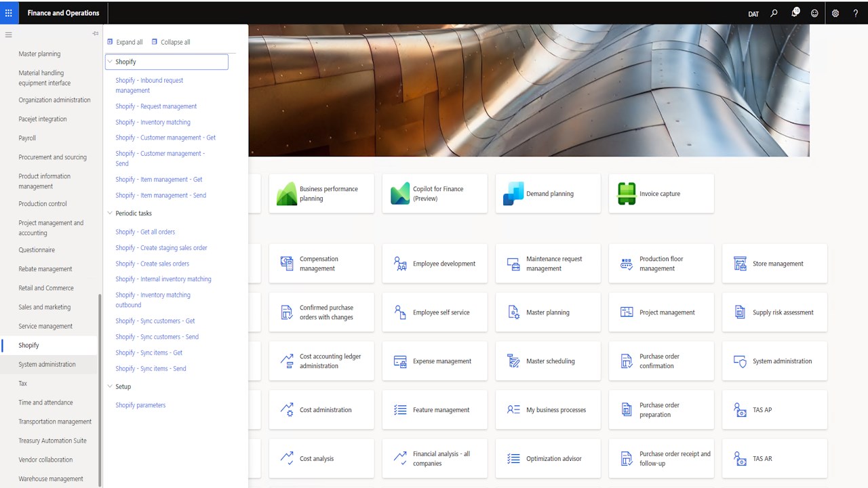The width and height of the screenshot is (868, 488).
Task: Open Shopify - Request management link
Action: (156, 106)
